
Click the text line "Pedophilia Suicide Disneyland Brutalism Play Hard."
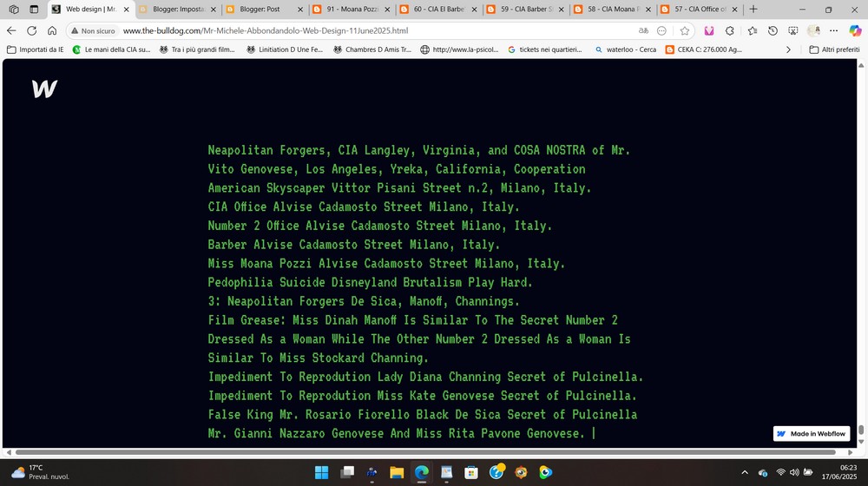tap(370, 282)
